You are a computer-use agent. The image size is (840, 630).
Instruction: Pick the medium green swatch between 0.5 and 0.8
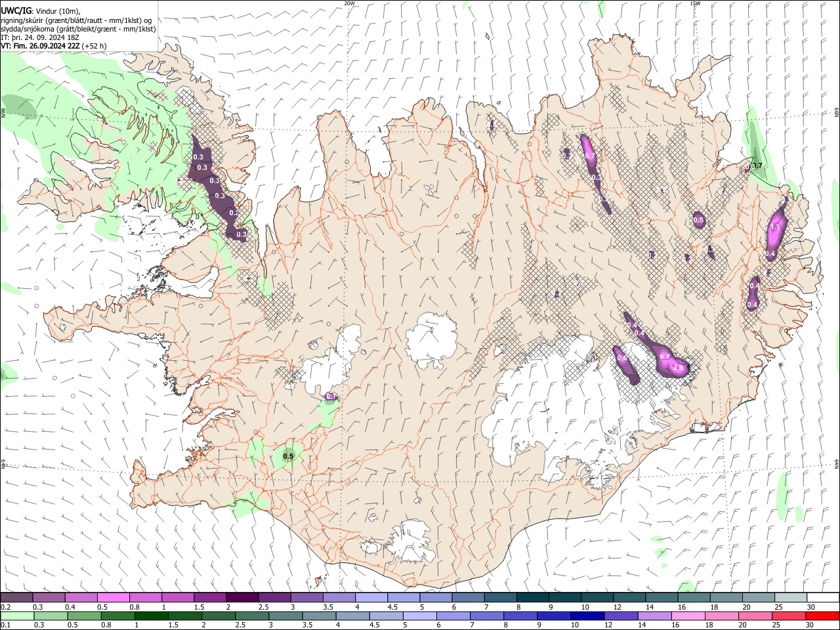(84, 616)
